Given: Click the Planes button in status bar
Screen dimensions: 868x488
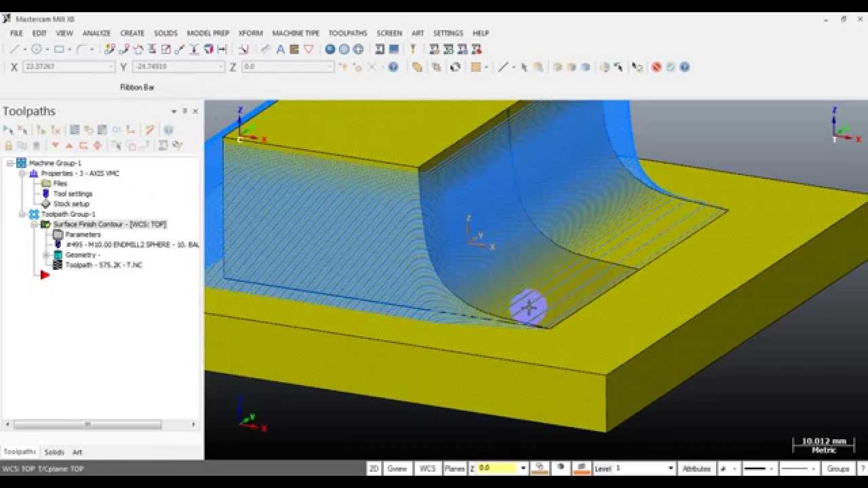Looking at the screenshot, I should tap(454, 468).
